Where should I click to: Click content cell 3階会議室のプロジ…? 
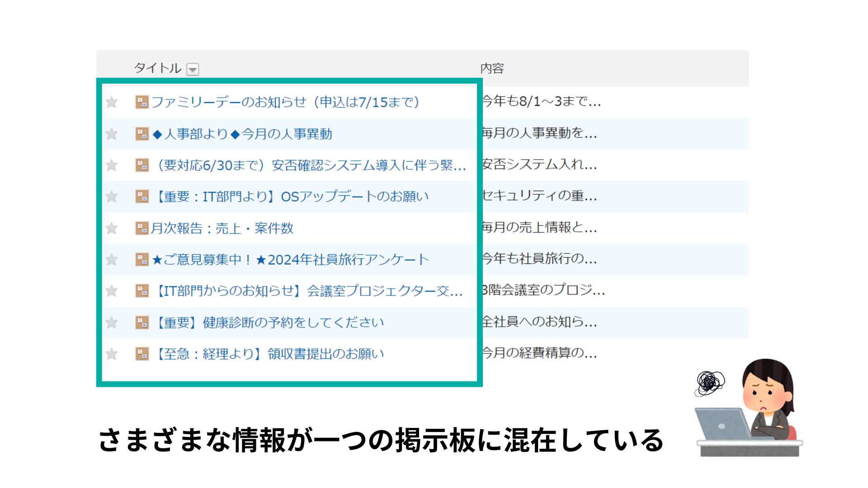543,290
